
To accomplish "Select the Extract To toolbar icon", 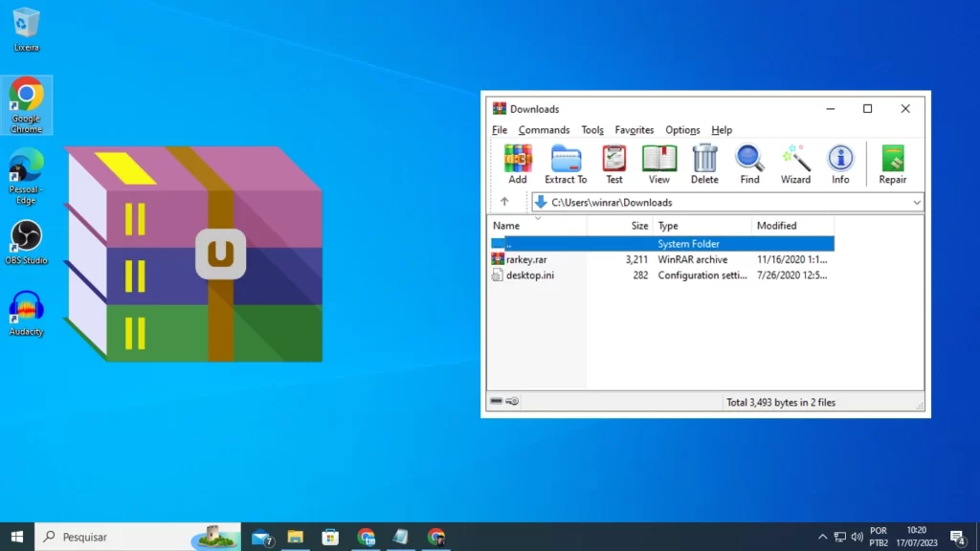I will (565, 163).
